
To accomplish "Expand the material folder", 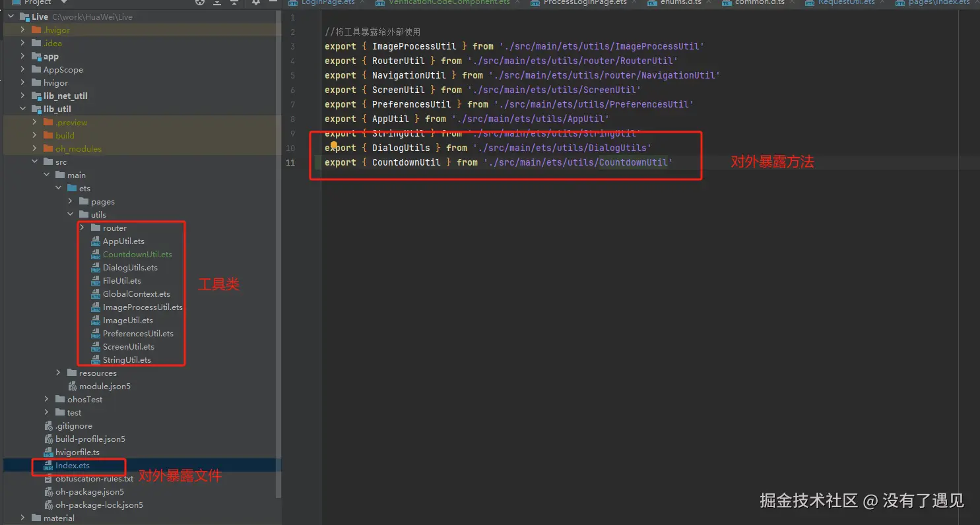I will pos(23,518).
